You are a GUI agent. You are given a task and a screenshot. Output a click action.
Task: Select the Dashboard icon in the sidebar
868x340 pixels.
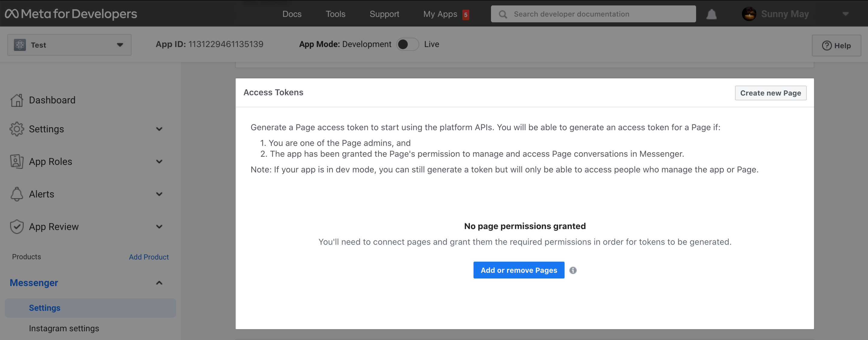pos(17,100)
